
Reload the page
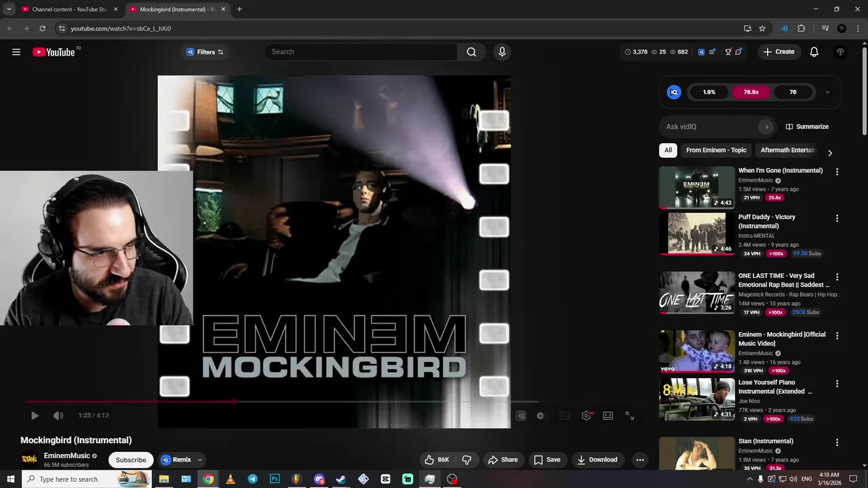click(42, 28)
